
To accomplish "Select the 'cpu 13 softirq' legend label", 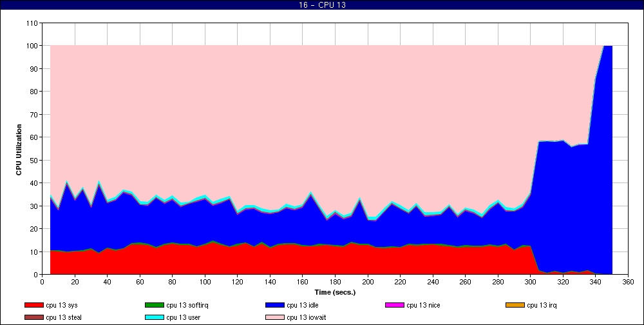I will coord(187,305).
